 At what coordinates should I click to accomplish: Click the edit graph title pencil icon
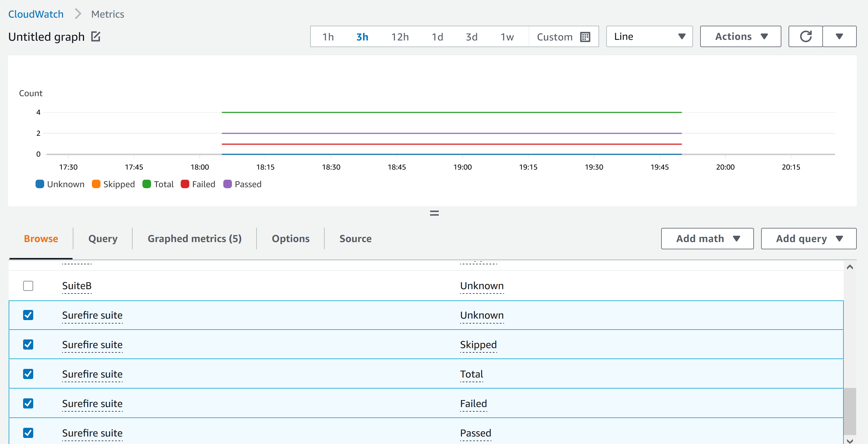click(x=96, y=36)
